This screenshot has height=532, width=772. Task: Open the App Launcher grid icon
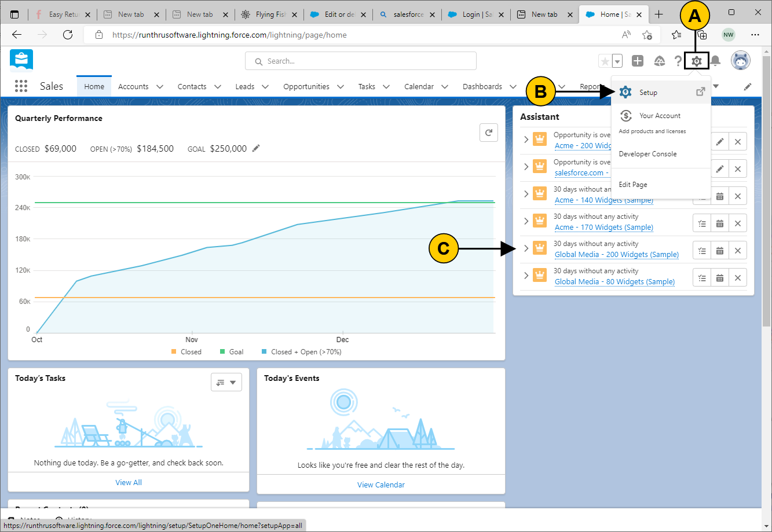(x=21, y=86)
